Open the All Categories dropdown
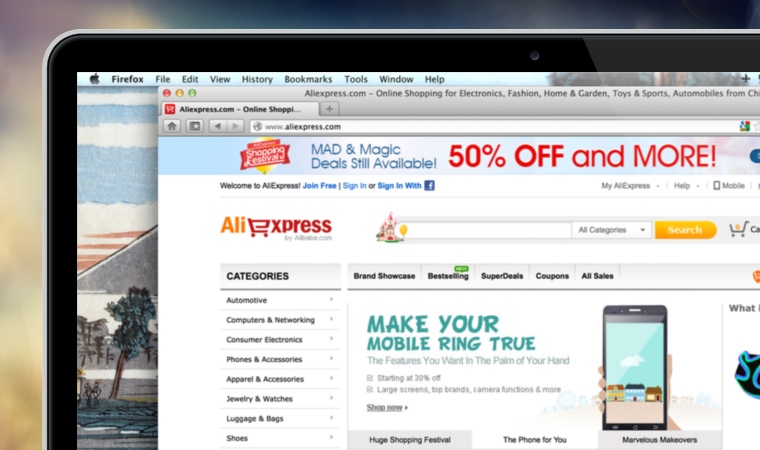Image resolution: width=760 pixels, height=450 pixels. click(x=612, y=230)
